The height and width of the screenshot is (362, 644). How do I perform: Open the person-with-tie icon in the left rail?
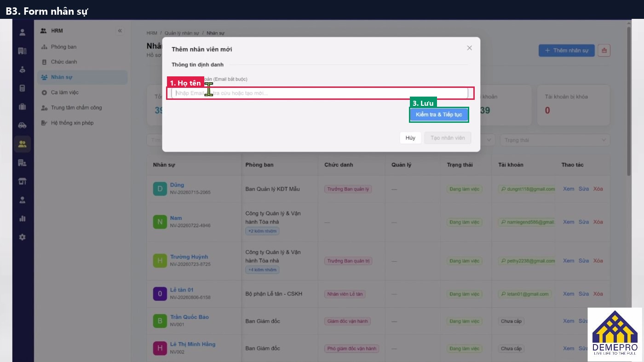(22, 200)
